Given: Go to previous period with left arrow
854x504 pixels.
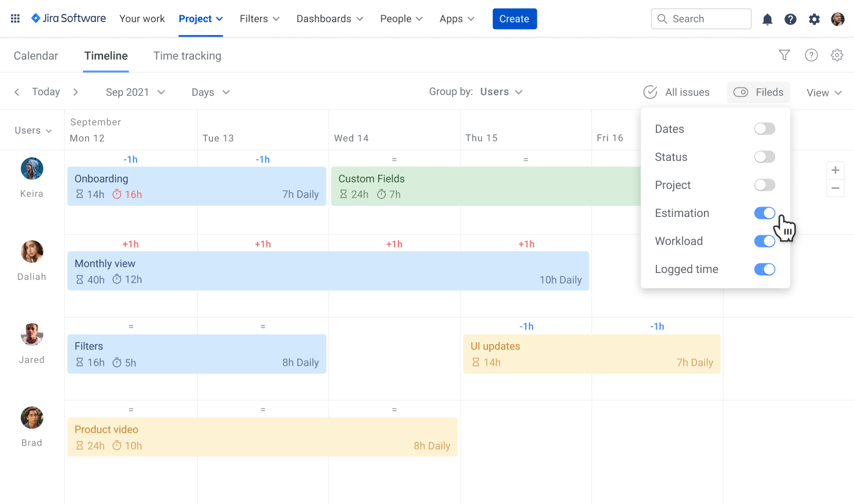Looking at the screenshot, I should click(x=17, y=92).
